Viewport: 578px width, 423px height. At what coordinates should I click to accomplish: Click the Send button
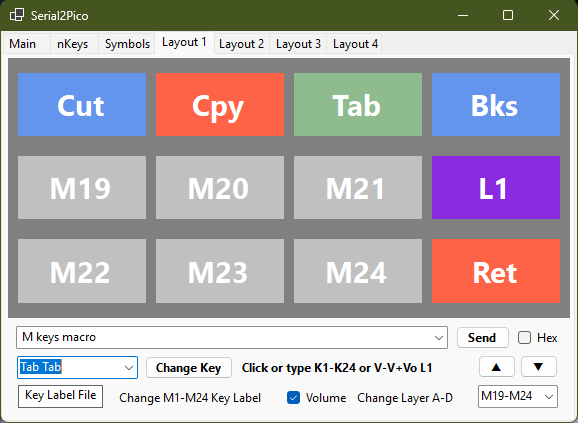[x=483, y=338]
